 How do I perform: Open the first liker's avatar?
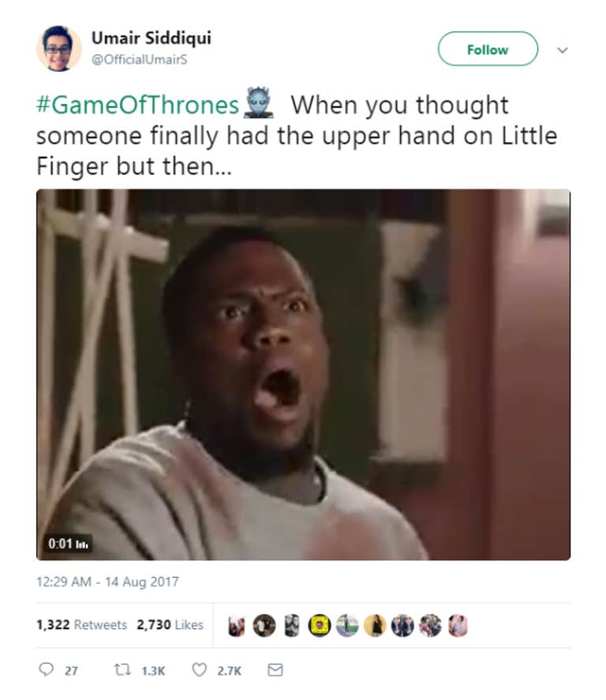tap(237, 626)
